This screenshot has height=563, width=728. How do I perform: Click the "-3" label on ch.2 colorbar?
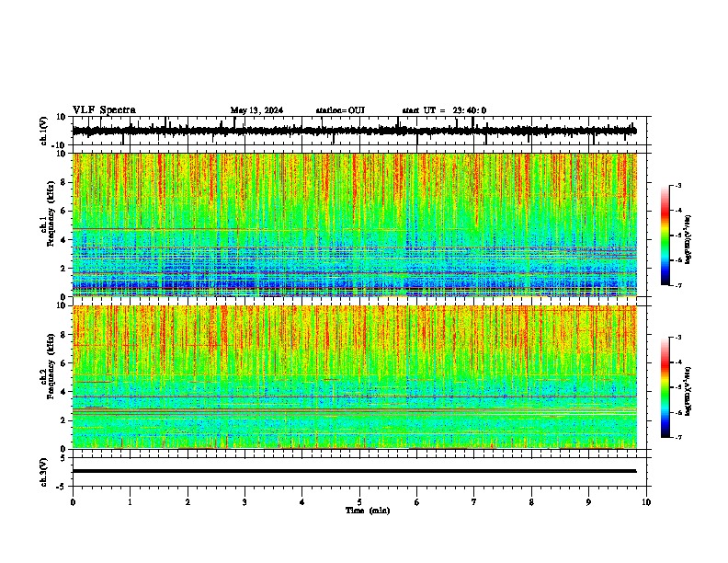[x=678, y=338]
